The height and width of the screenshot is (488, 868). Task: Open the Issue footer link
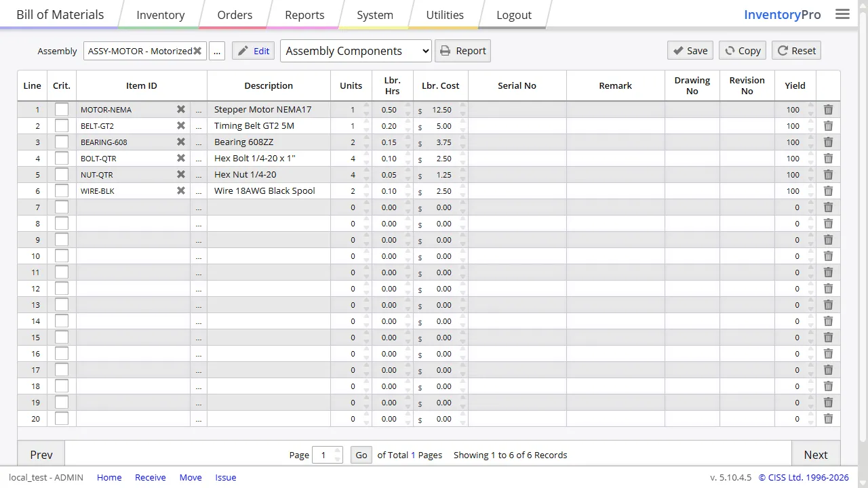pyautogui.click(x=226, y=477)
